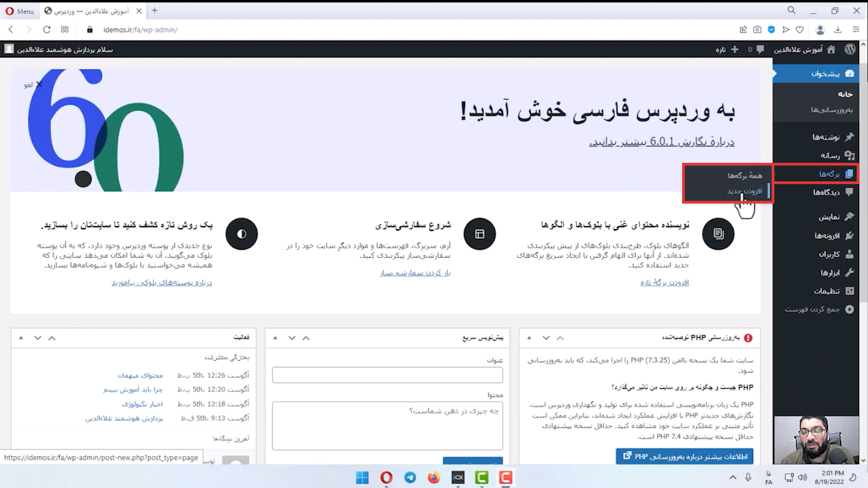Open Telegram from the taskbar
868x488 pixels.
tap(410, 477)
